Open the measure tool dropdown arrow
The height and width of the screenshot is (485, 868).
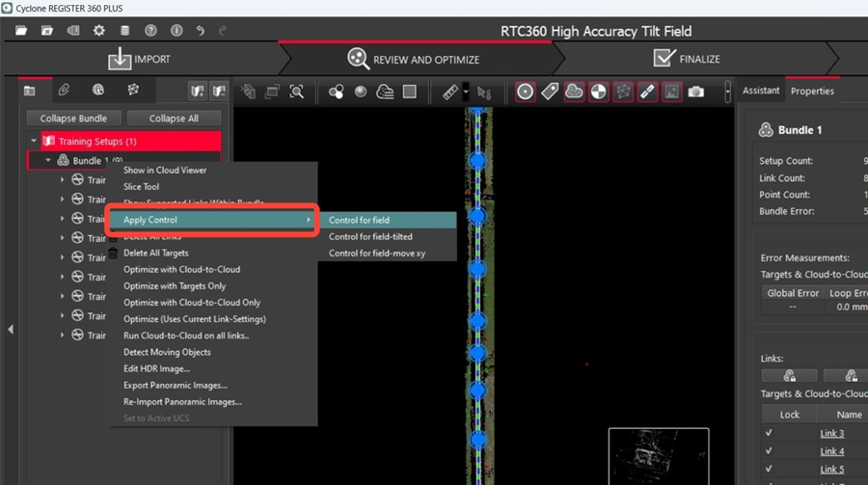[x=466, y=93]
